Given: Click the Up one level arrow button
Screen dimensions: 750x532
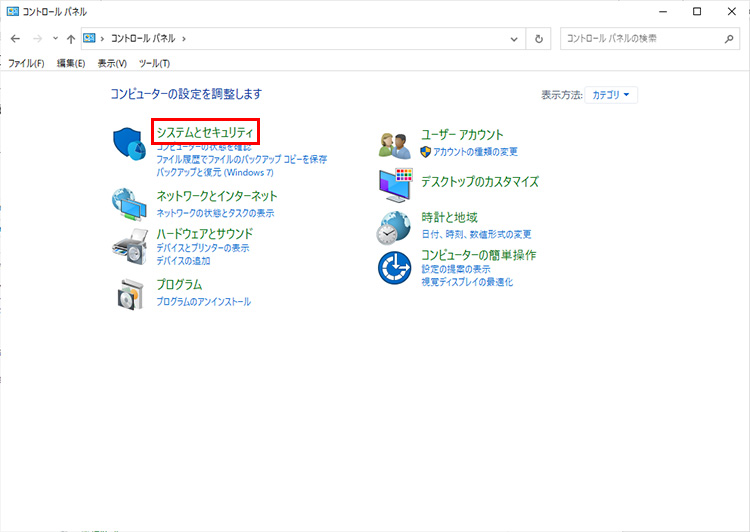Looking at the screenshot, I should pyautogui.click(x=70, y=38).
